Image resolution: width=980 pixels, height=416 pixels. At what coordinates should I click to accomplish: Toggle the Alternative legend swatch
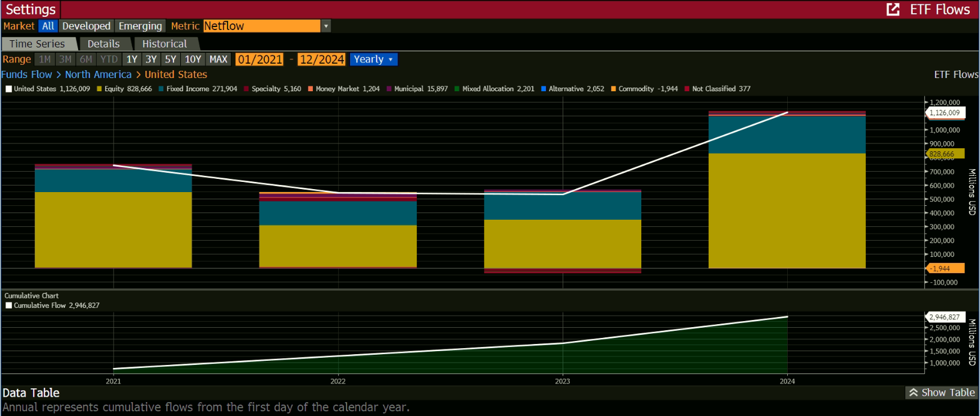[543, 89]
